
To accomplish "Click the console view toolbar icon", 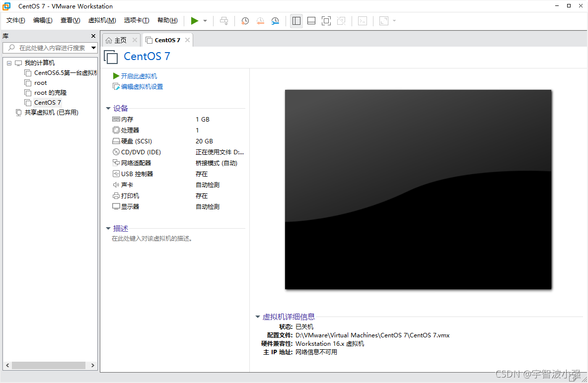I will tap(362, 21).
